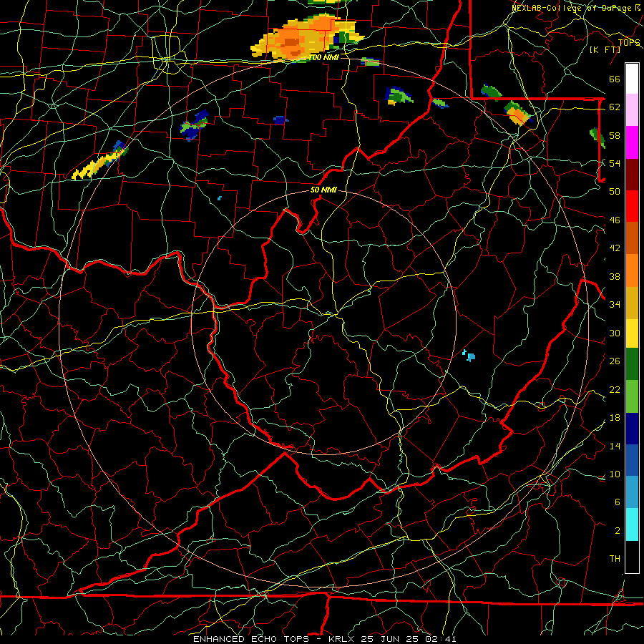Click the small solid navy echo north of center
The height and width of the screenshot is (644, 644).
tap(280, 120)
